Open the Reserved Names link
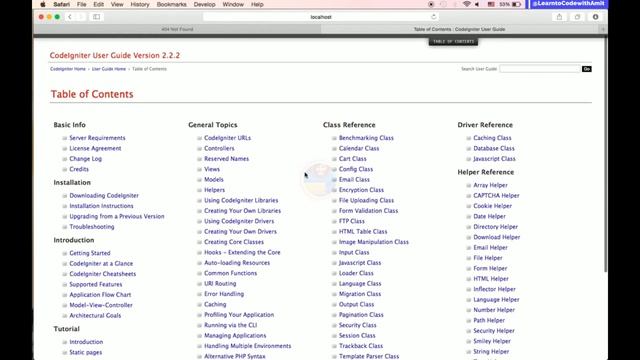Viewport: 640px width, 360px height. coord(227,159)
